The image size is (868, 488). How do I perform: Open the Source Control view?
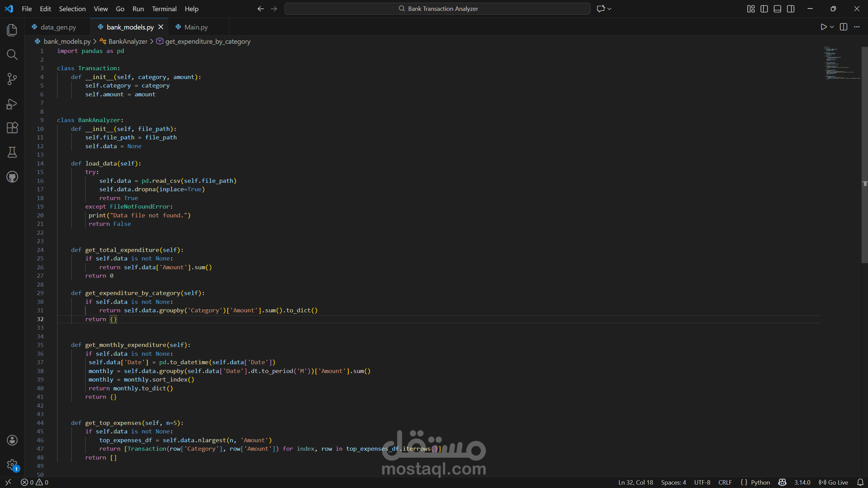[x=12, y=79]
